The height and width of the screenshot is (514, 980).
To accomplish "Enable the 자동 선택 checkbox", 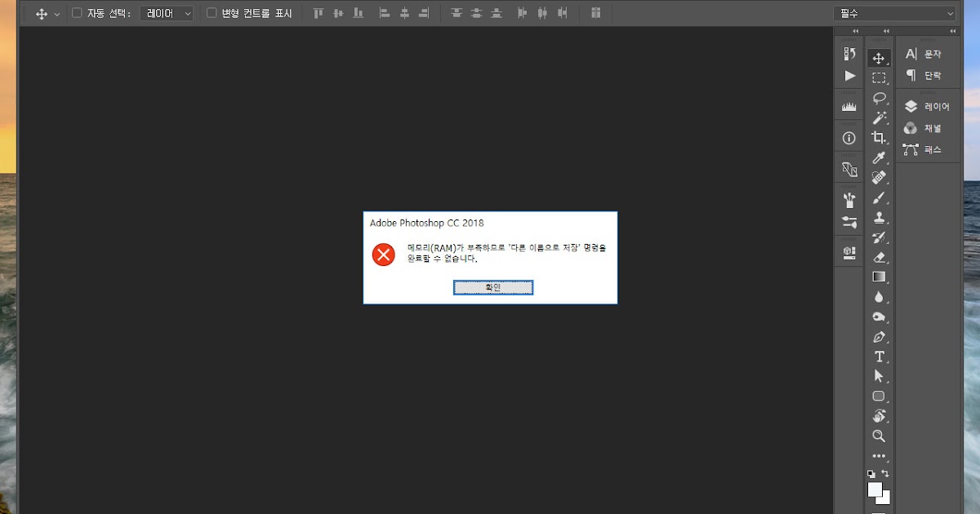I will (78, 13).
